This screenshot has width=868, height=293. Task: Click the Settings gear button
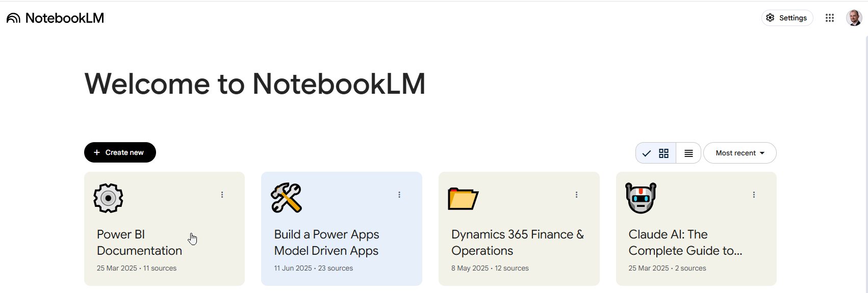point(787,18)
